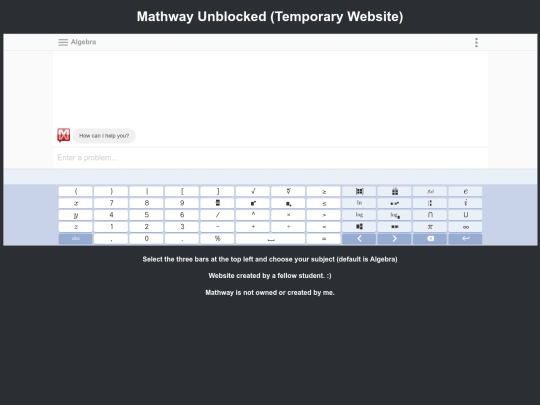540x405 pixels.
Task: Move cursor right with arrow key
Action: pyautogui.click(x=395, y=239)
